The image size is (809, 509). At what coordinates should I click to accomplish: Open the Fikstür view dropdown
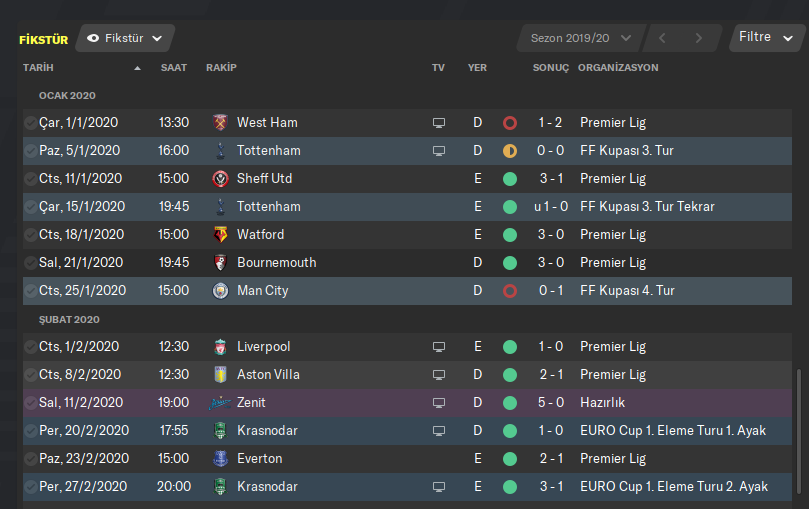[125, 38]
